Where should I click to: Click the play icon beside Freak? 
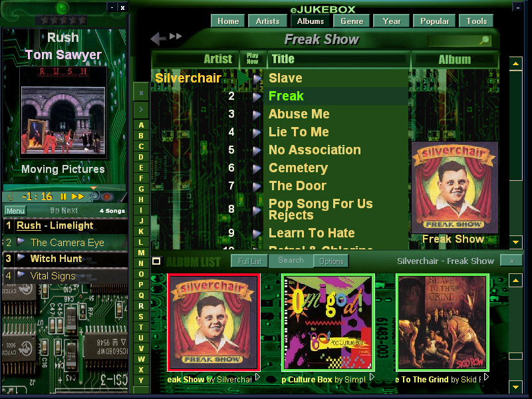click(257, 97)
